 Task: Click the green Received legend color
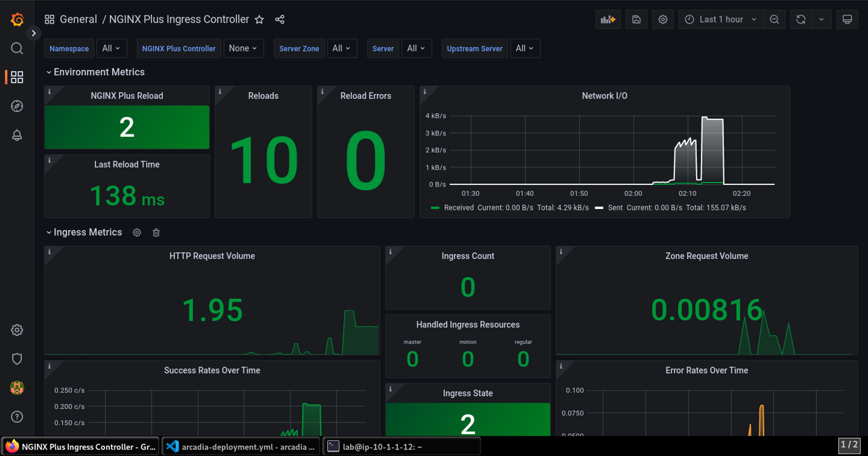coord(435,208)
